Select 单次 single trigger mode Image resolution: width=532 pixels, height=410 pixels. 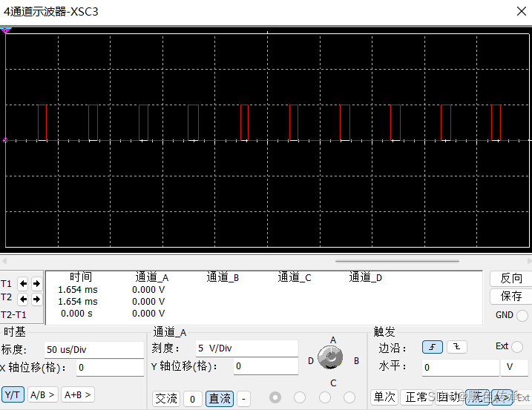384,397
